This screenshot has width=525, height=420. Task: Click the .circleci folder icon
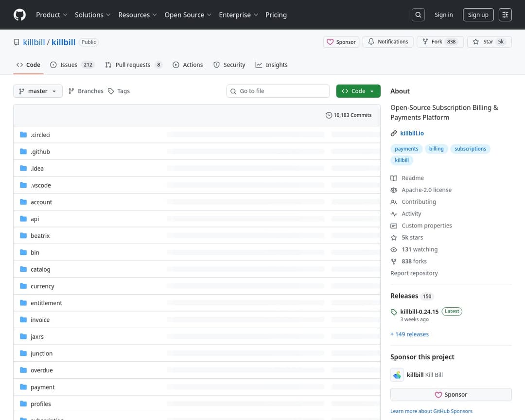(23, 135)
